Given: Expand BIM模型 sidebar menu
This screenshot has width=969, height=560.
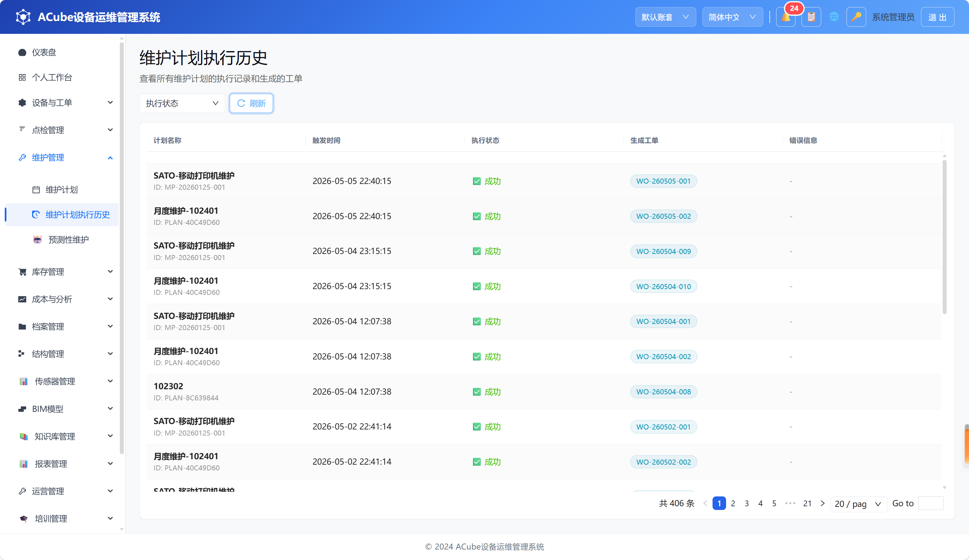Looking at the screenshot, I should tap(62, 409).
